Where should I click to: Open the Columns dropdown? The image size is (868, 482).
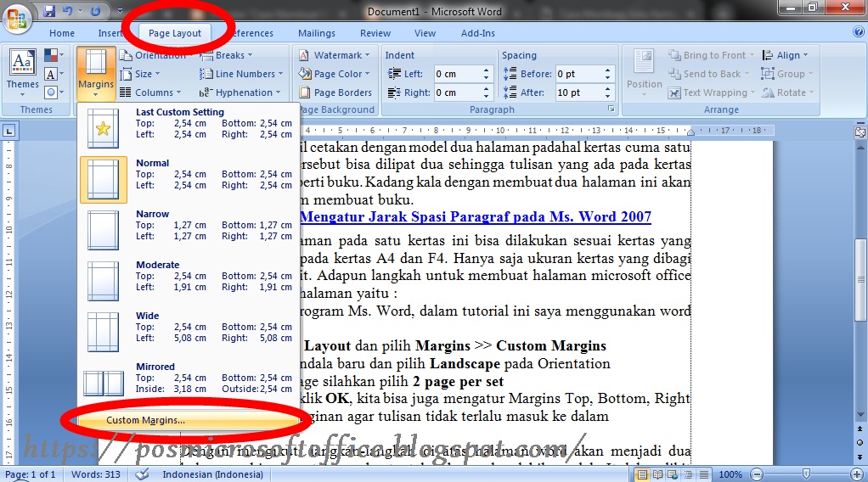151,92
